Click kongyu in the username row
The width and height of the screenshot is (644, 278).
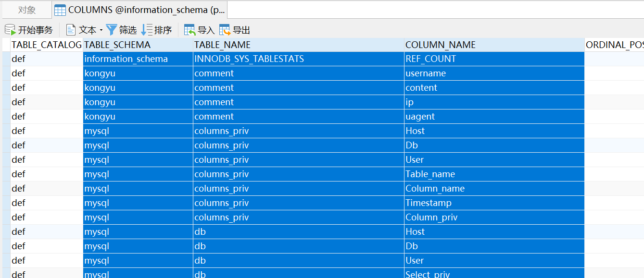pyautogui.click(x=138, y=73)
